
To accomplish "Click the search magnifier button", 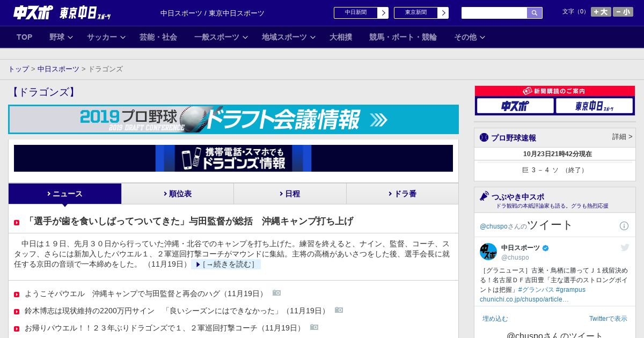I will [535, 13].
